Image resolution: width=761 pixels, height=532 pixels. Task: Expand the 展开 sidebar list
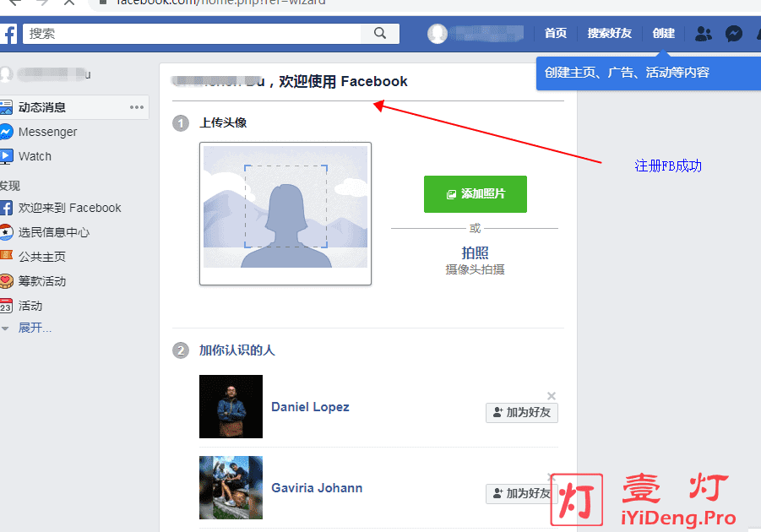pyautogui.click(x=35, y=328)
